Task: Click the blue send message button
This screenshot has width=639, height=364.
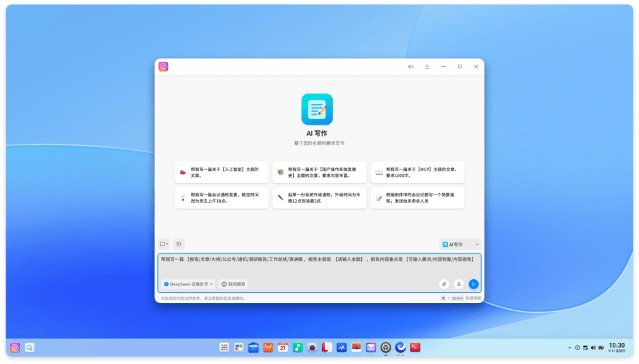Action: tap(474, 284)
